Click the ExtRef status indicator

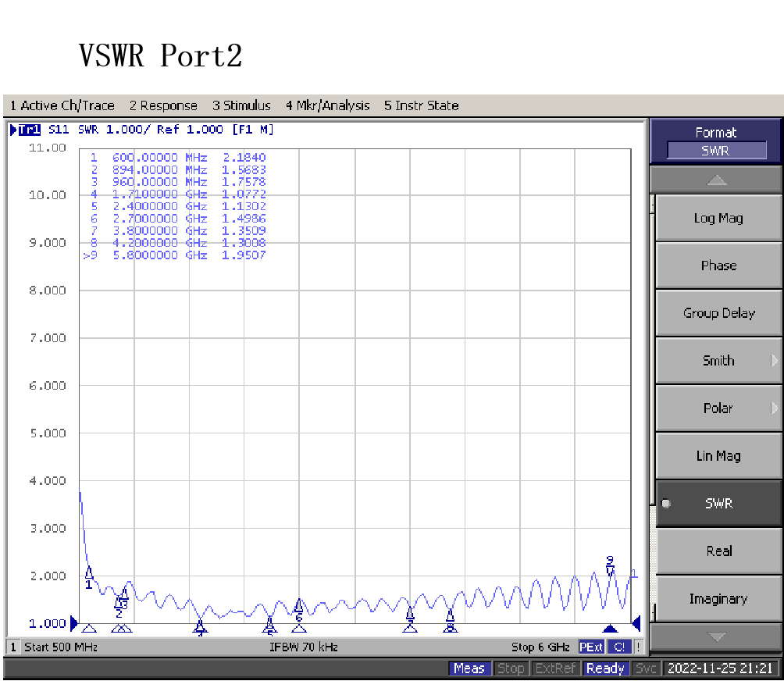[x=555, y=668]
